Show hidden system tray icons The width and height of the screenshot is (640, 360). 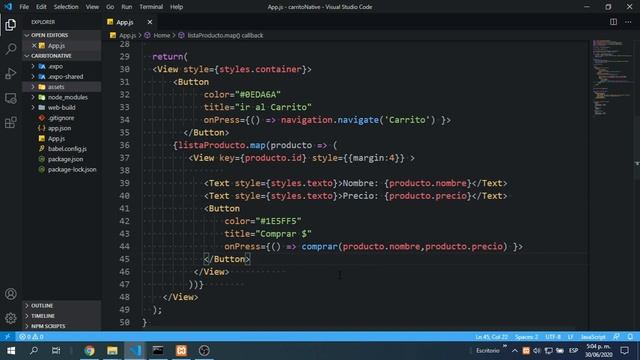pos(515,351)
